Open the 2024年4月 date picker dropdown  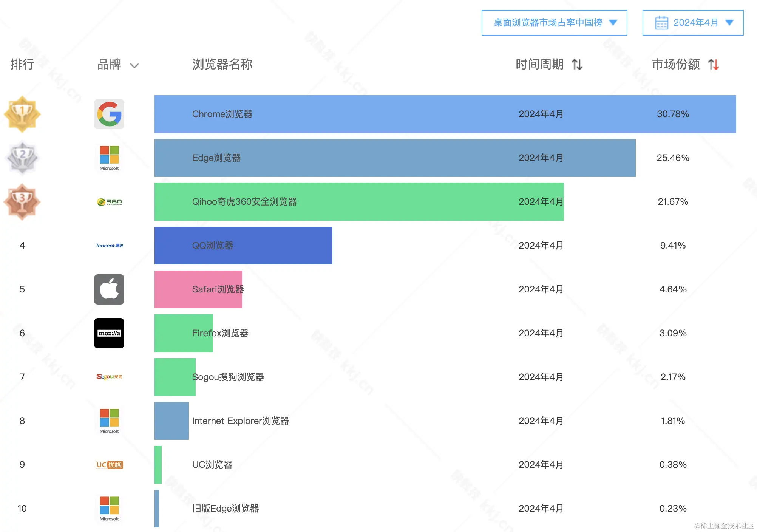tap(693, 23)
